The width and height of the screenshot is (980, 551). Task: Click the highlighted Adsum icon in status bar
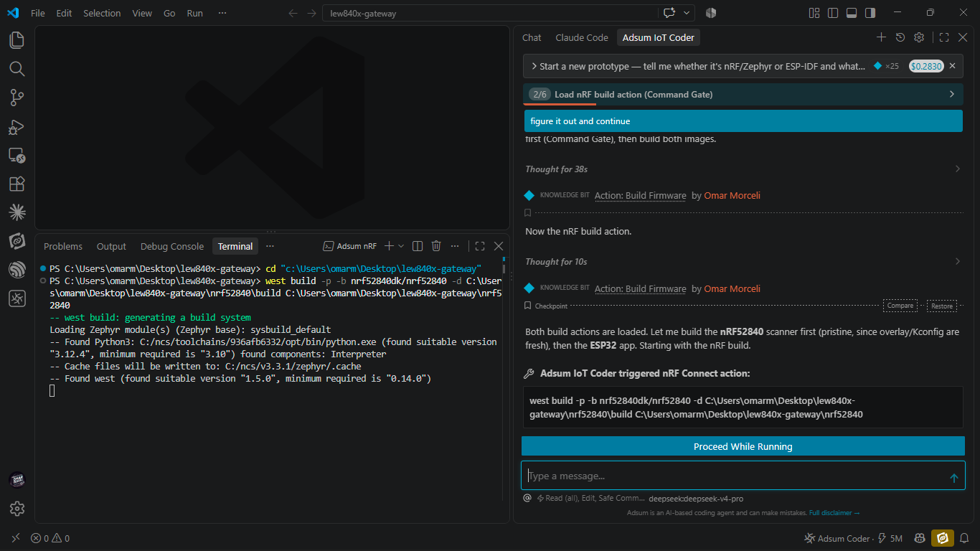click(942, 538)
